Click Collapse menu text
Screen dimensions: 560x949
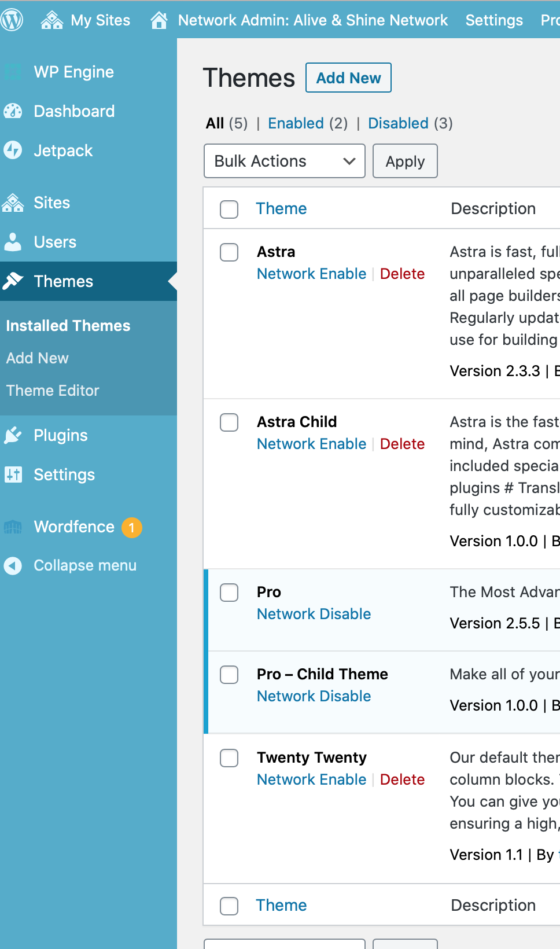click(x=85, y=565)
